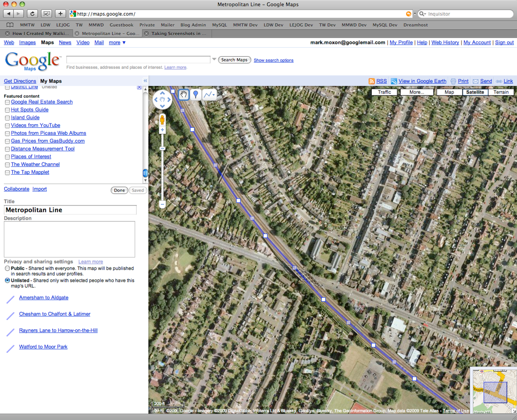Toggle Google Real Estate Search checkbox
Image resolution: width=517 pixels, height=420 pixels.
7,102
